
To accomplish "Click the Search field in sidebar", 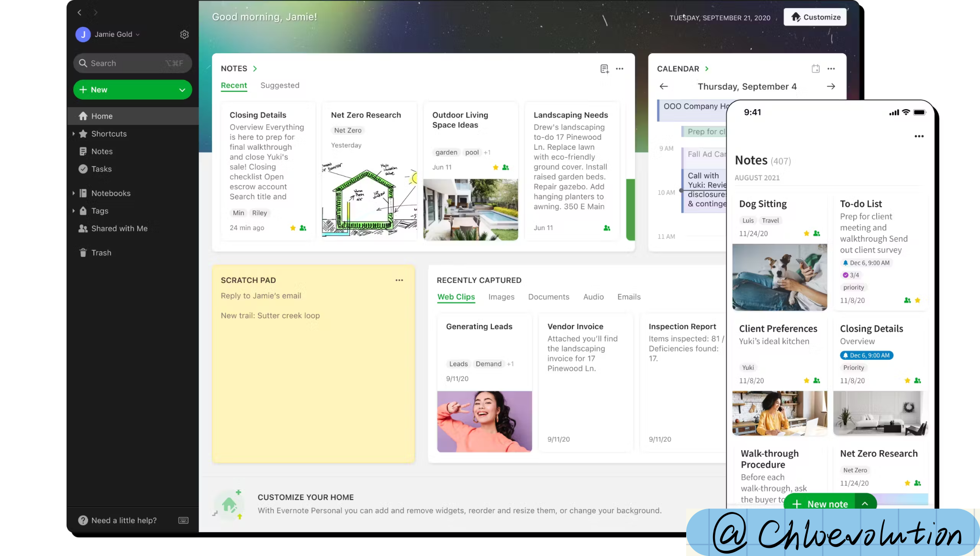I will (133, 63).
